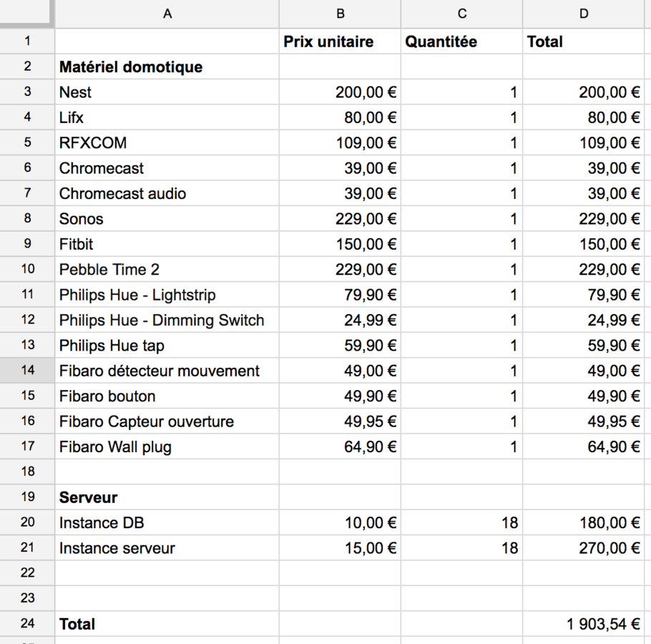The height and width of the screenshot is (644, 651).
Task: Click Fibaro Capteur unit price 49,95 €
Action: [340, 421]
